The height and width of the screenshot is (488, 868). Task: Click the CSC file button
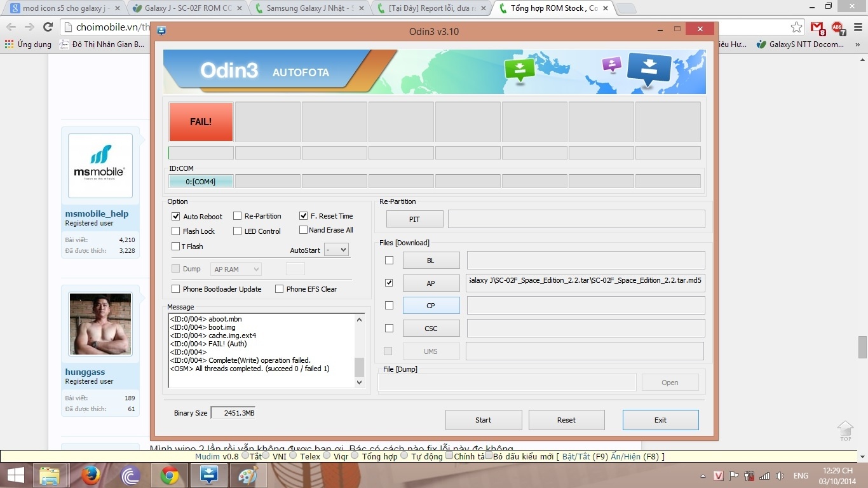click(431, 328)
